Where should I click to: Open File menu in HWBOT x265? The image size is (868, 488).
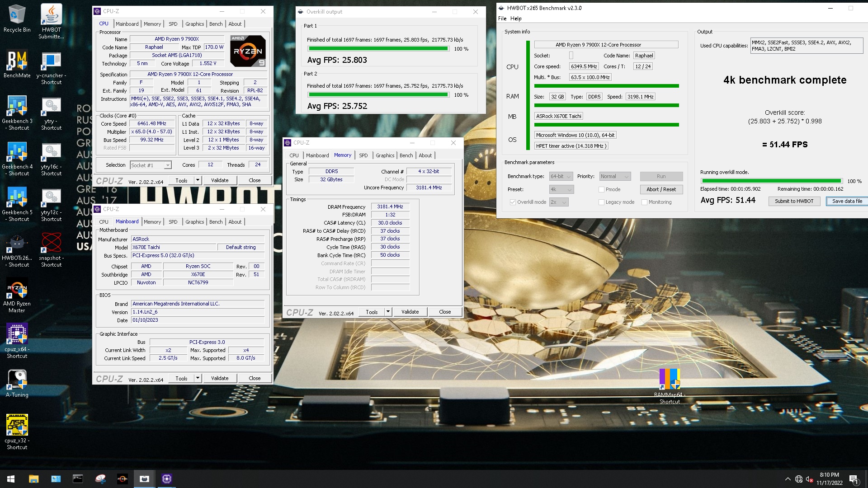coord(502,19)
